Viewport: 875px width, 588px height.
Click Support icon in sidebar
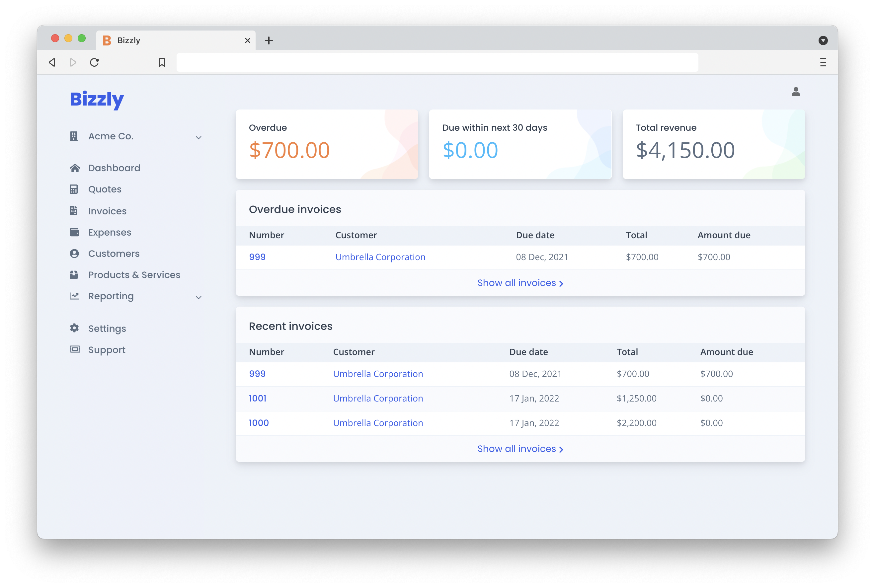click(74, 349)
